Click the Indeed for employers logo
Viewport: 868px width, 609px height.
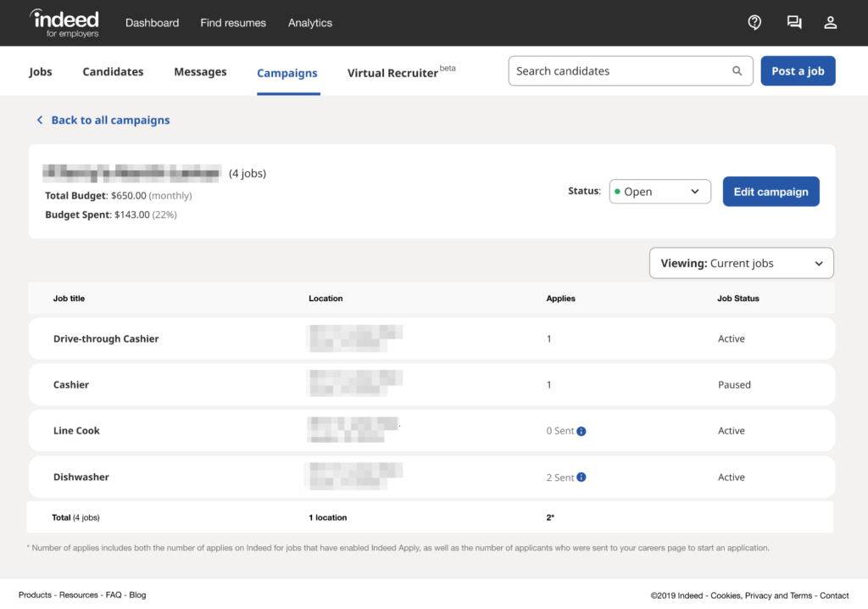pos(64,23)
